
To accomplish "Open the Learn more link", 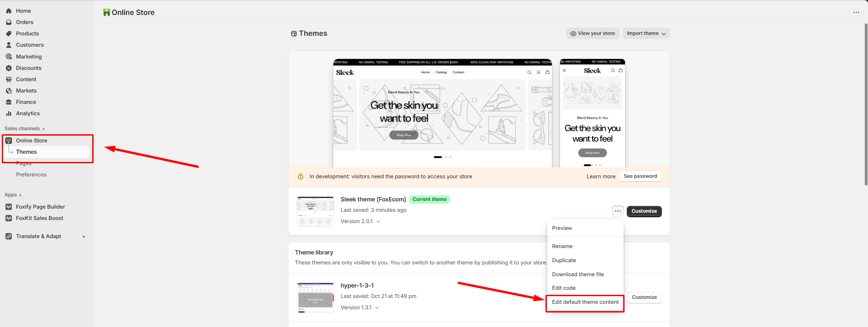I will 601,176.
